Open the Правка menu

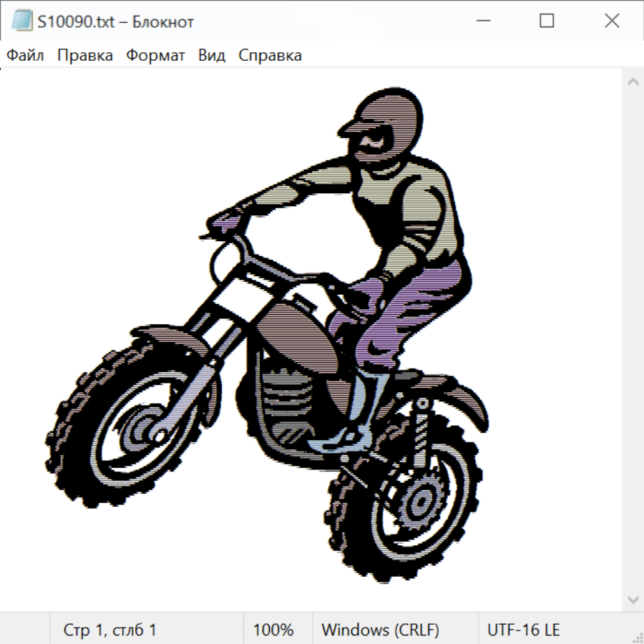click(85, 55)
